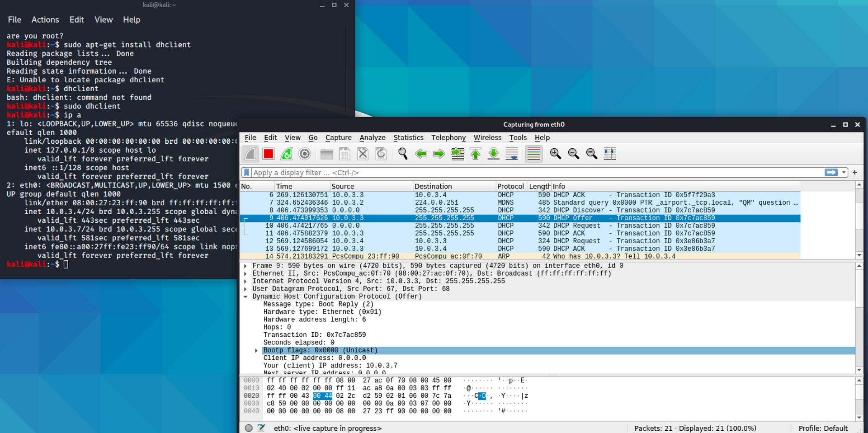Screen dimensions: 868x433
Task: Open the Analyze menu
Action: click(372, 137)
